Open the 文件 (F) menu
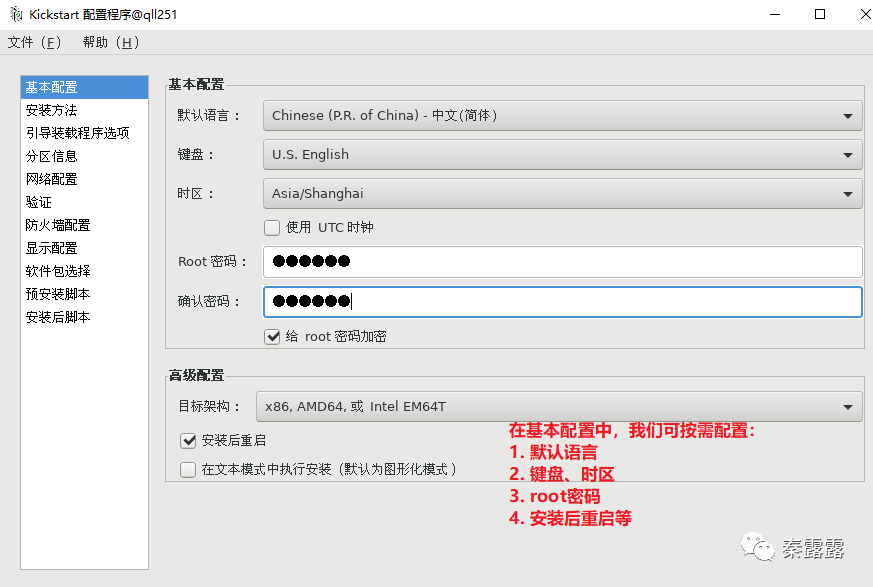 35,42
